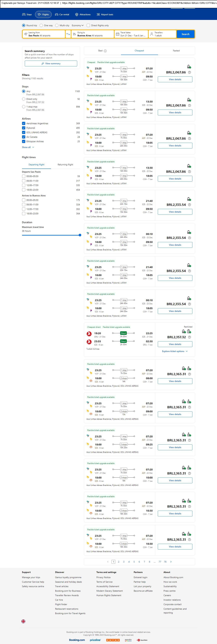Switch to the Returning flight tab
217x644 pixels.
click(65, 165)
